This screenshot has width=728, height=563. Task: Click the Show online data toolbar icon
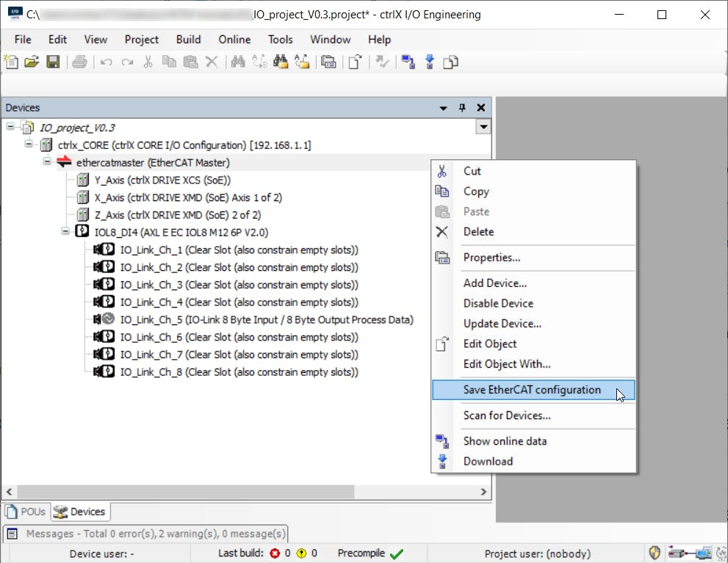tap(408, 62)
